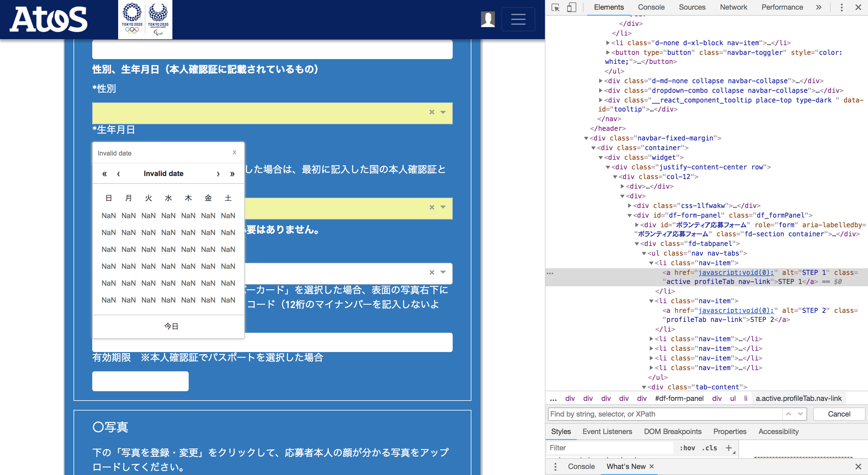The image size is (868, 475).
Task: Click the user profile icon in header
Action: [488, 19]
